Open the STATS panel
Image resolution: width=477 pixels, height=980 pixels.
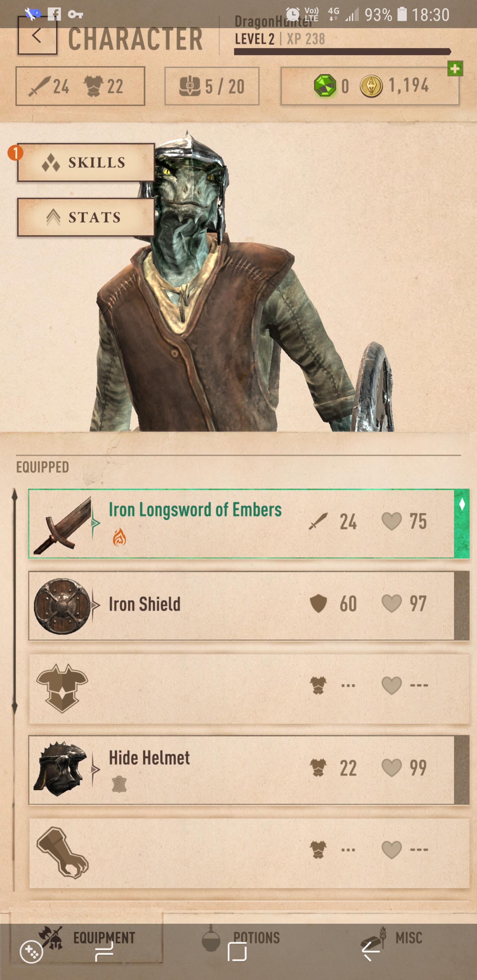86,217
